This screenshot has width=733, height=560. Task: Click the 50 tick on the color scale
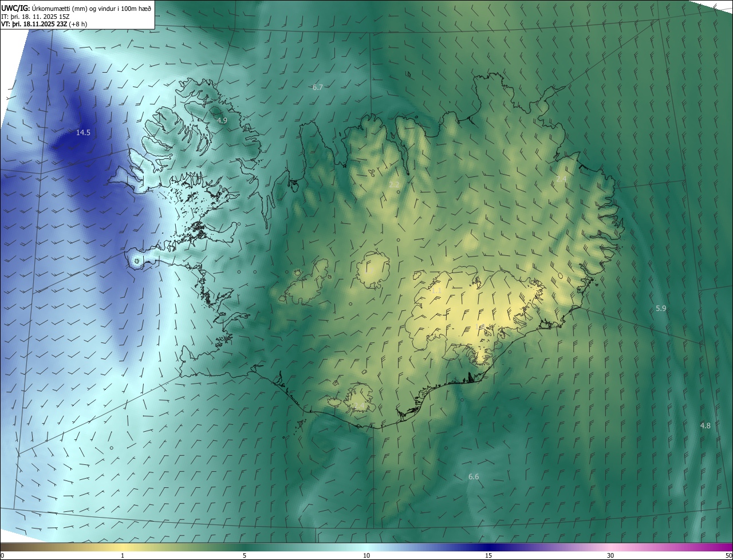pos(728,555)
